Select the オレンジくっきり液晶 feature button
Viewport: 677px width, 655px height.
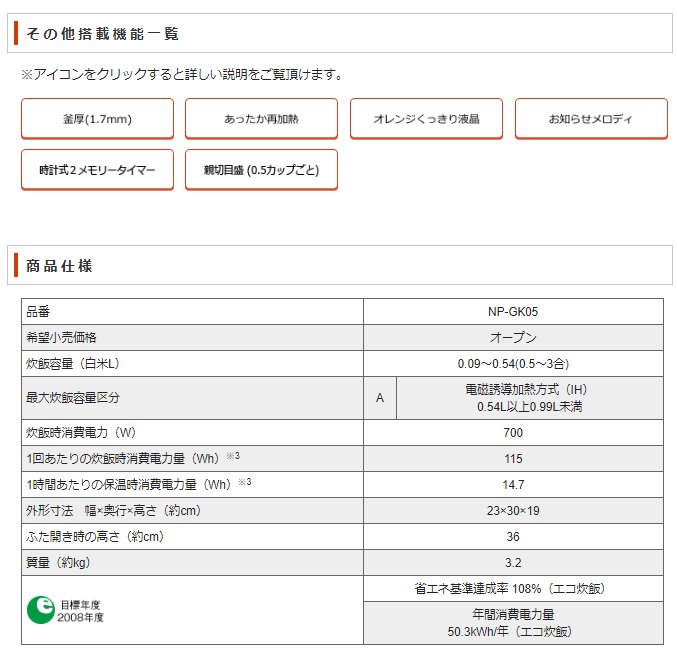coord(426,119)
